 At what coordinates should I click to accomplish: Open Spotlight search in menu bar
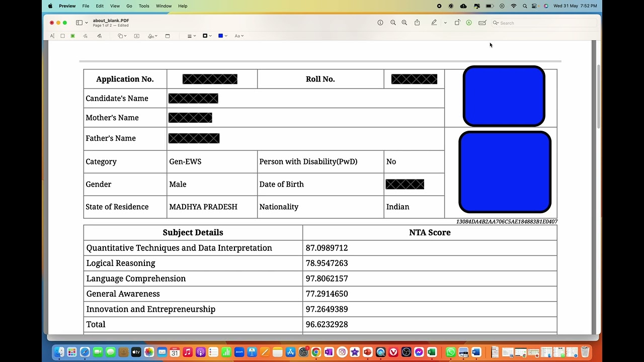(x=525, y=6)
